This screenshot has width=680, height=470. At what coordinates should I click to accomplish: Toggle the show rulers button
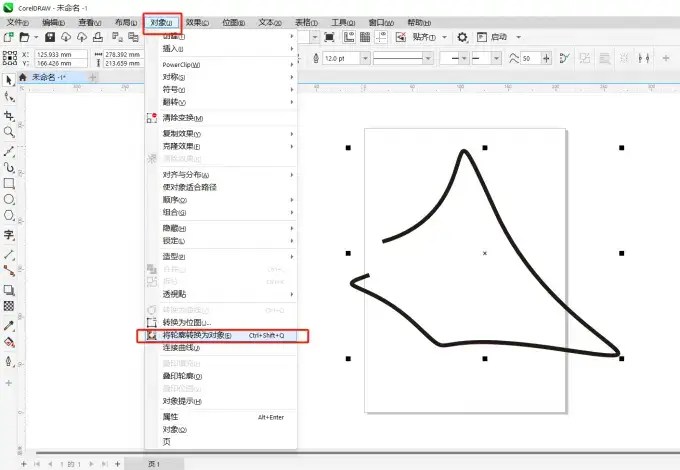tap(349, 37)
